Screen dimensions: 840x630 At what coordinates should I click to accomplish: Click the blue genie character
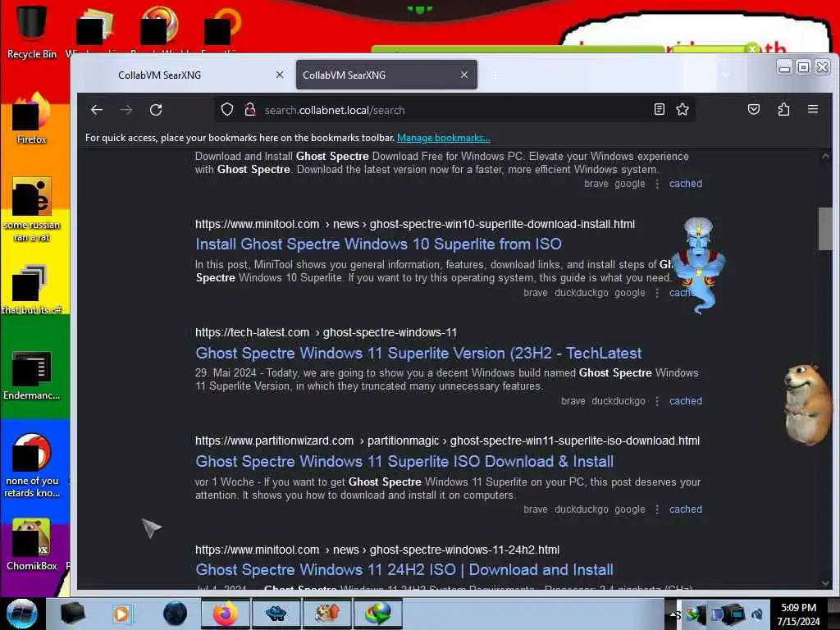tap(698, 265)
